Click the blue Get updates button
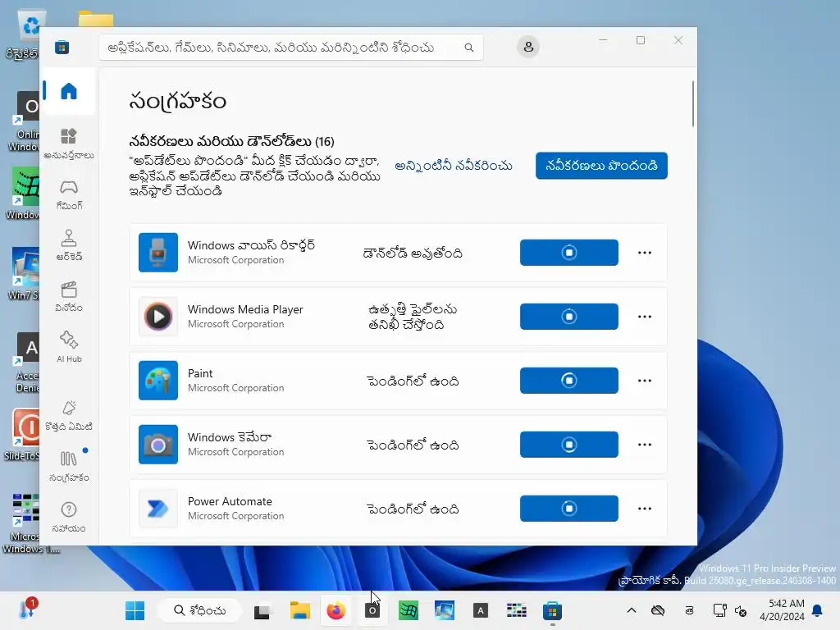 click(x=601, y=166)
